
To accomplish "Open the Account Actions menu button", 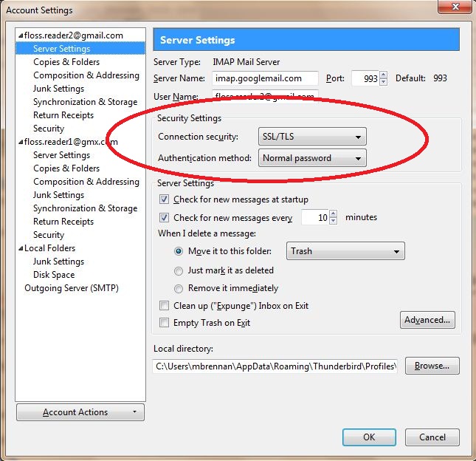I will pos(80,412).
